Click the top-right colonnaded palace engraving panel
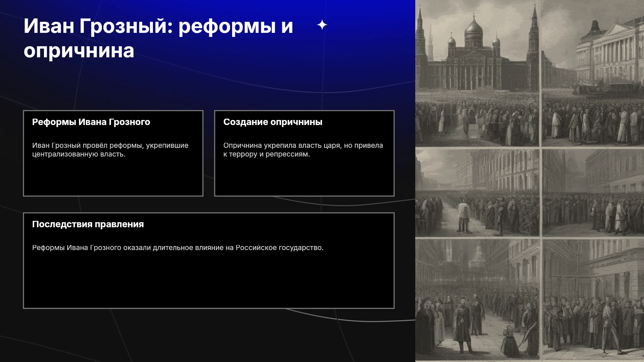The height and width of the screenshot is (362, 644). tap(593, 73)
